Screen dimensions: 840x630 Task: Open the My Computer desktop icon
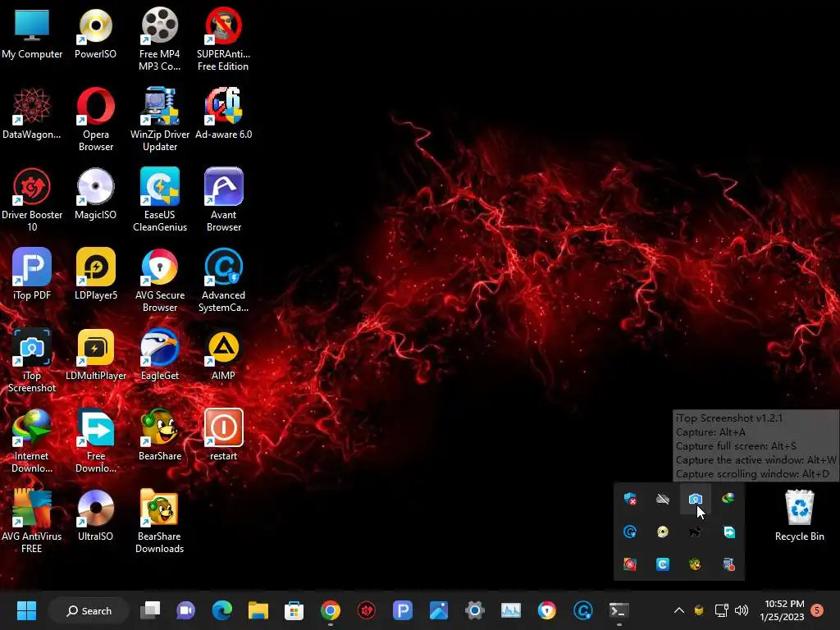[x=32, y=34]
